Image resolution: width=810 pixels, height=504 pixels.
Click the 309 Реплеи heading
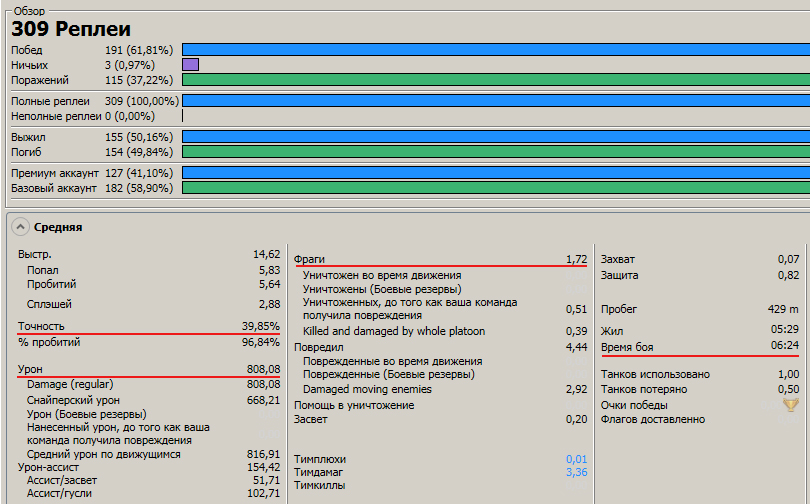71,29
